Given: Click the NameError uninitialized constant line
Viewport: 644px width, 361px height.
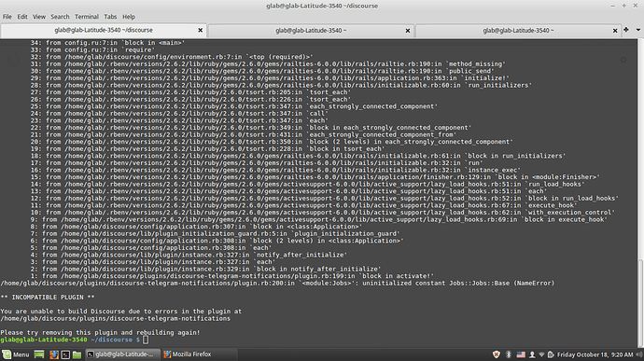Looking at the screenshot, I should point(277,283).
